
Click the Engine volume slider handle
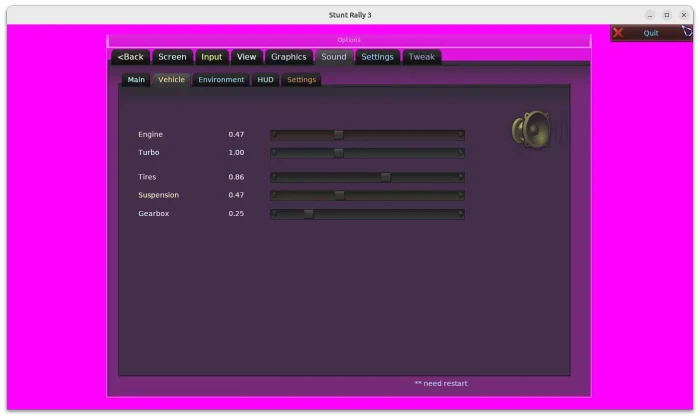(x=339, y=135)
